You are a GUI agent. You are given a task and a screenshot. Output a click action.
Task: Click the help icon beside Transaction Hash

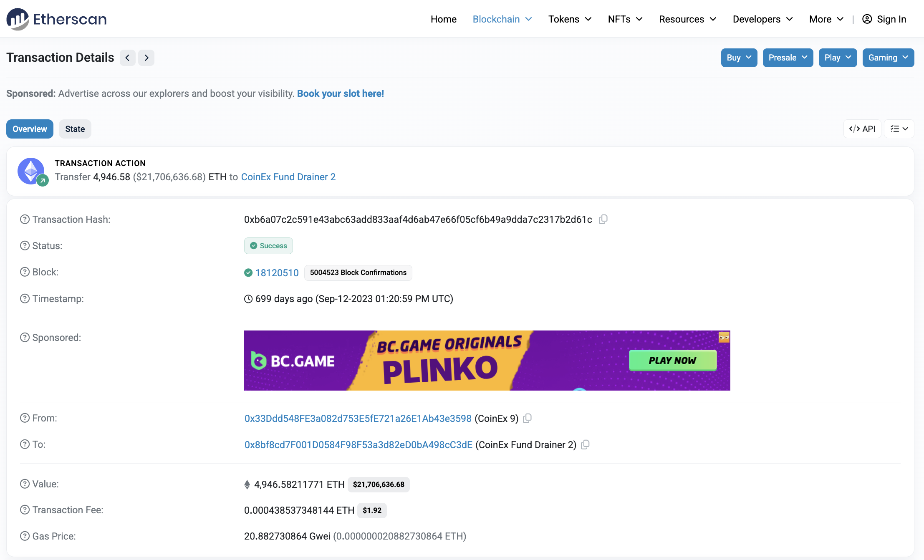[25, 219]
